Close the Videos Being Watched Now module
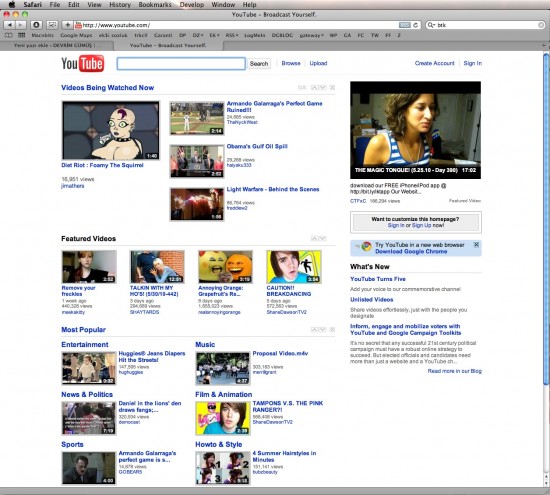550x495 pixels. click(x=332, y=87)
